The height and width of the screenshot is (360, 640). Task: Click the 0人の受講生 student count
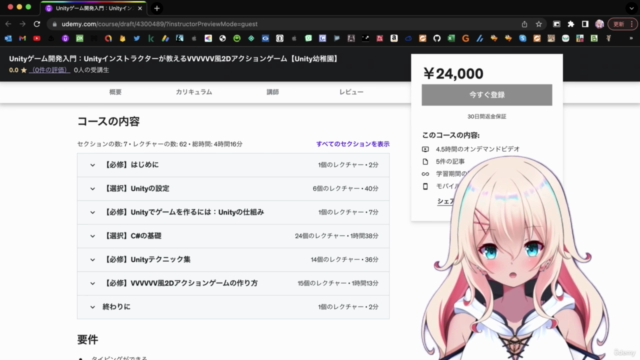click(91, 70)
